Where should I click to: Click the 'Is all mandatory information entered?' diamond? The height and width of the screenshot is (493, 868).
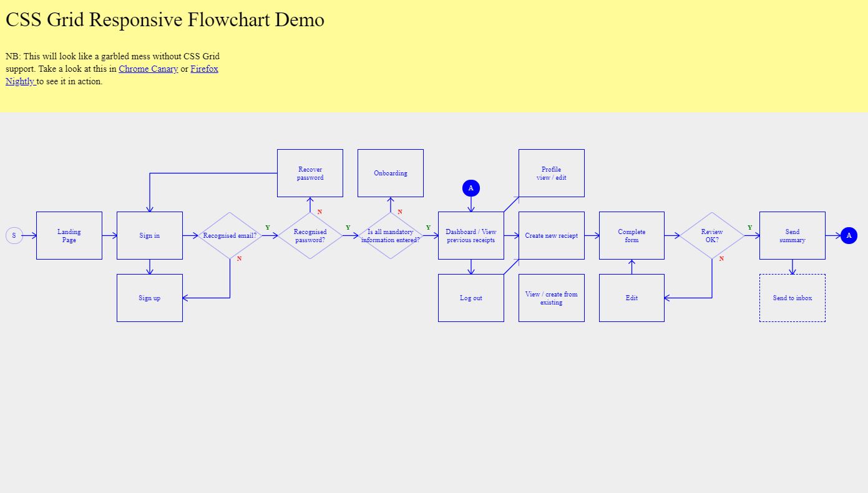point(390,235)
